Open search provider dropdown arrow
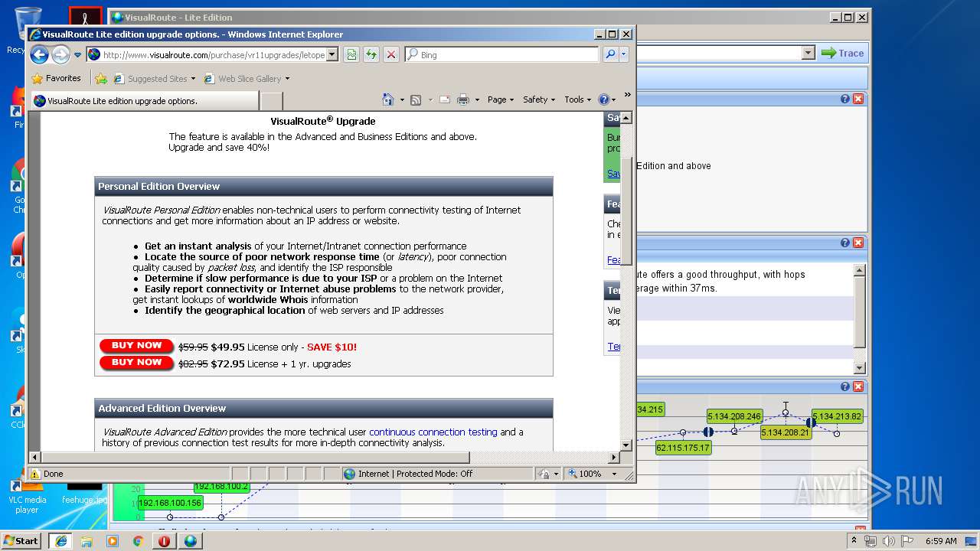 tap(623, 54)
